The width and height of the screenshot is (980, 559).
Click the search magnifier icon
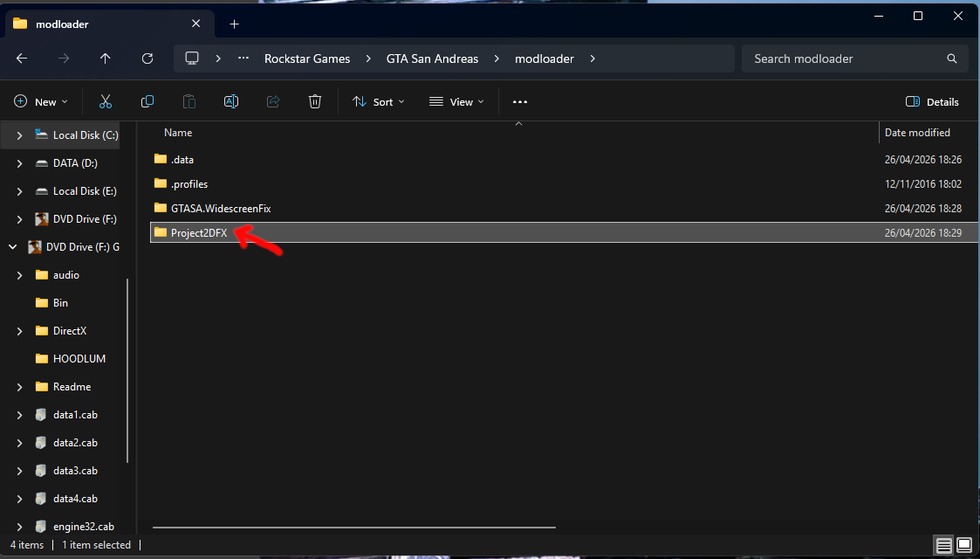(952, 59)
